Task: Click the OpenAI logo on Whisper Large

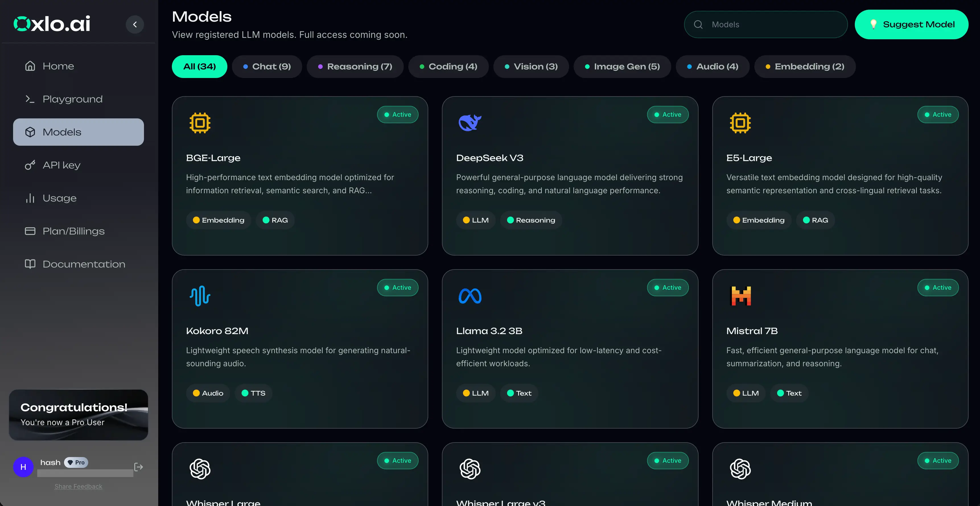Action: [x=199, y=469]
